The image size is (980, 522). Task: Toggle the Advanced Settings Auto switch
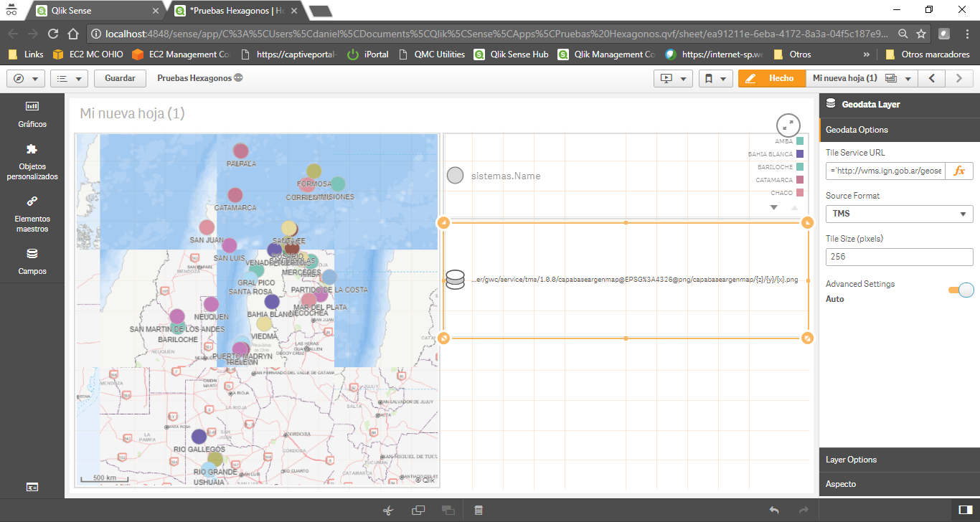(961, 290)
